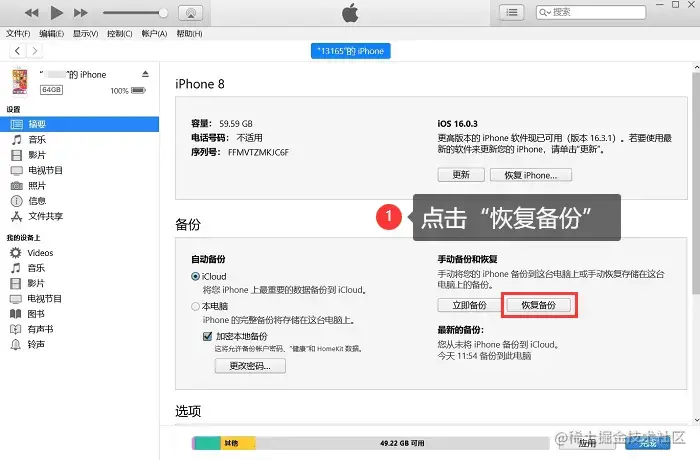Select 摘要 in the sidebar

click(x=79, y=124)
